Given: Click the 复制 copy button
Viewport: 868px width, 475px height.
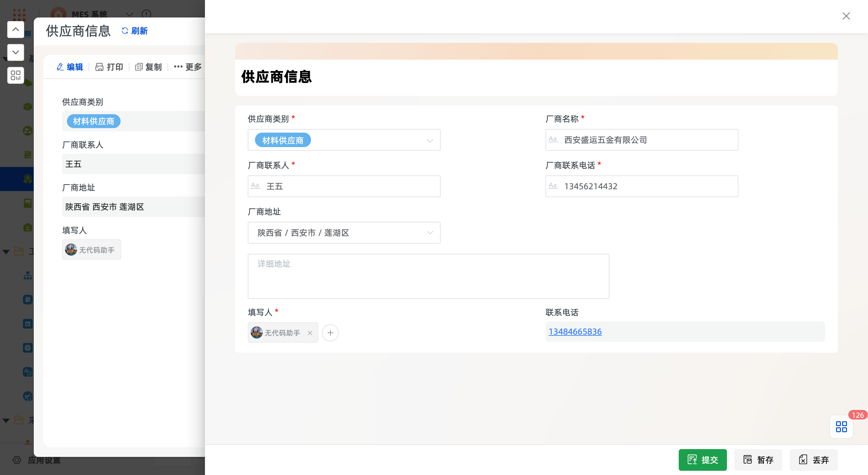Looking at the screenshot, I should 148,67.
